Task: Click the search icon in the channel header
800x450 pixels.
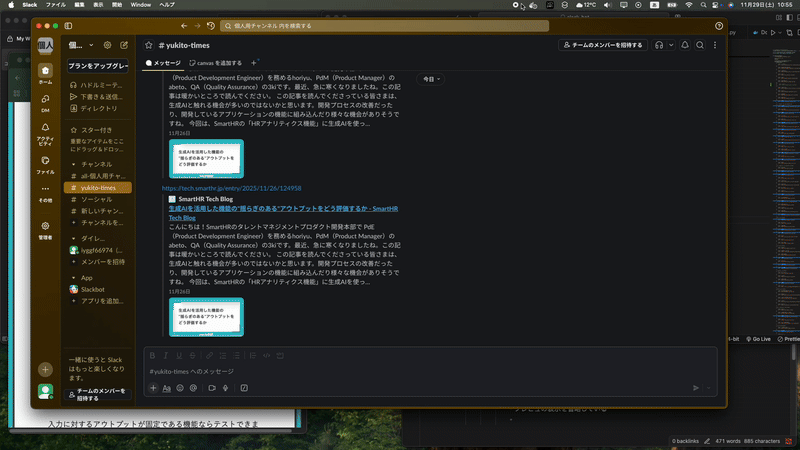Action: [x=701, y=45]
